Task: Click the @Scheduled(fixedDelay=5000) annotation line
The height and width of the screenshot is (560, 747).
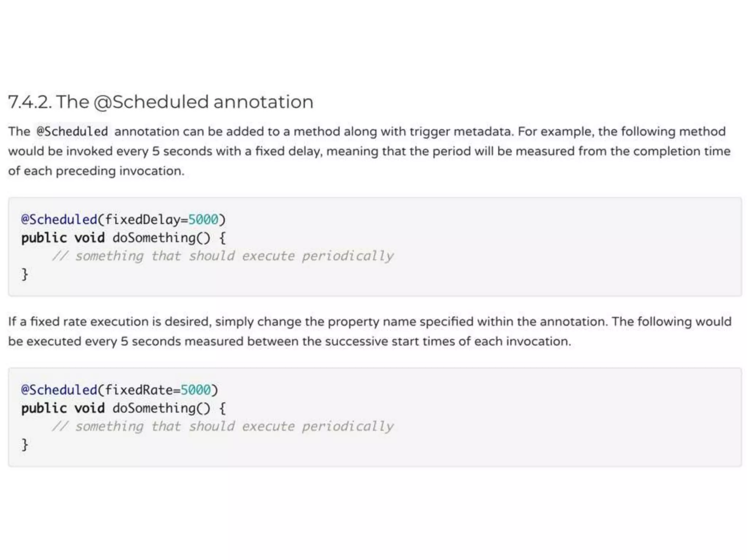Action: 124,220
